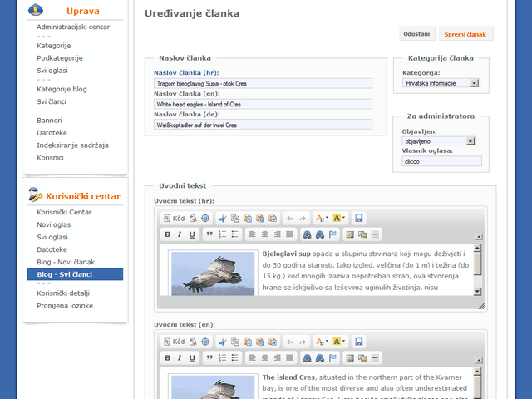
Task: Open background color picker in hr editor
Action: click(338, 218)
